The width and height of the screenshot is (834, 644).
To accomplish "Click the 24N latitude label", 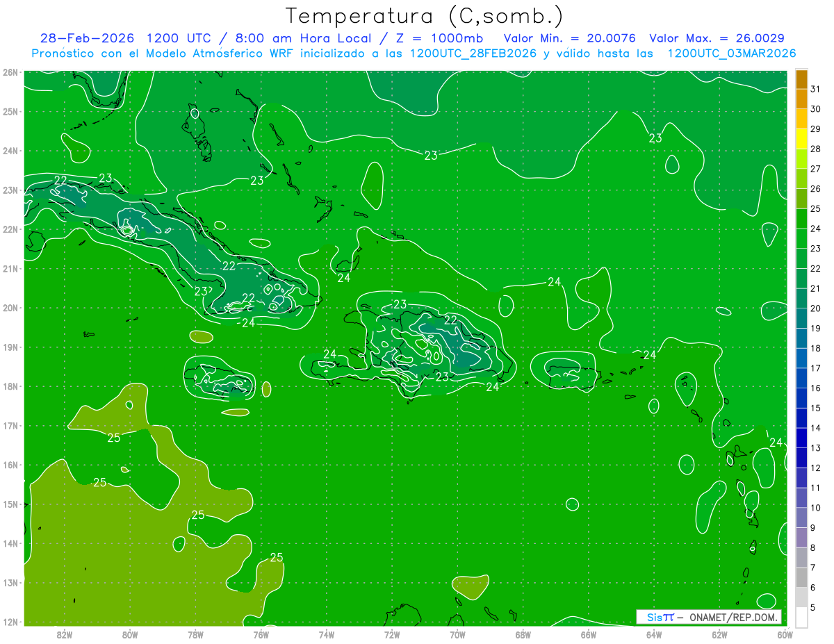I will (10, 151).
